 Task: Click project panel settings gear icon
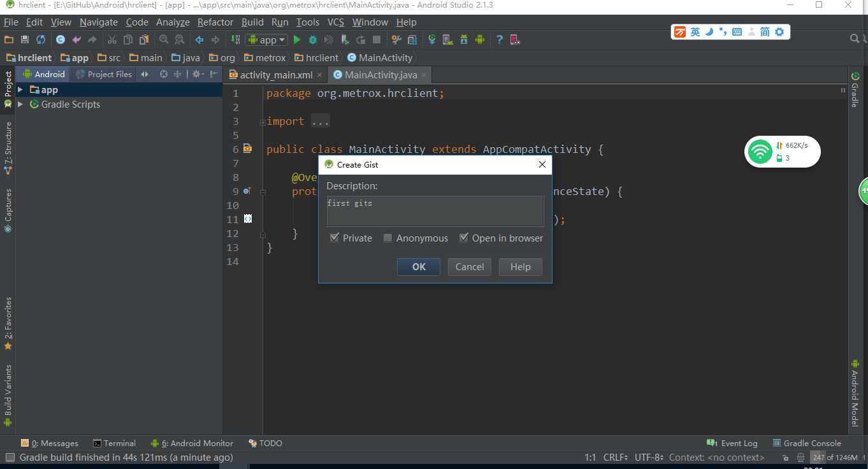pos(197,74)
